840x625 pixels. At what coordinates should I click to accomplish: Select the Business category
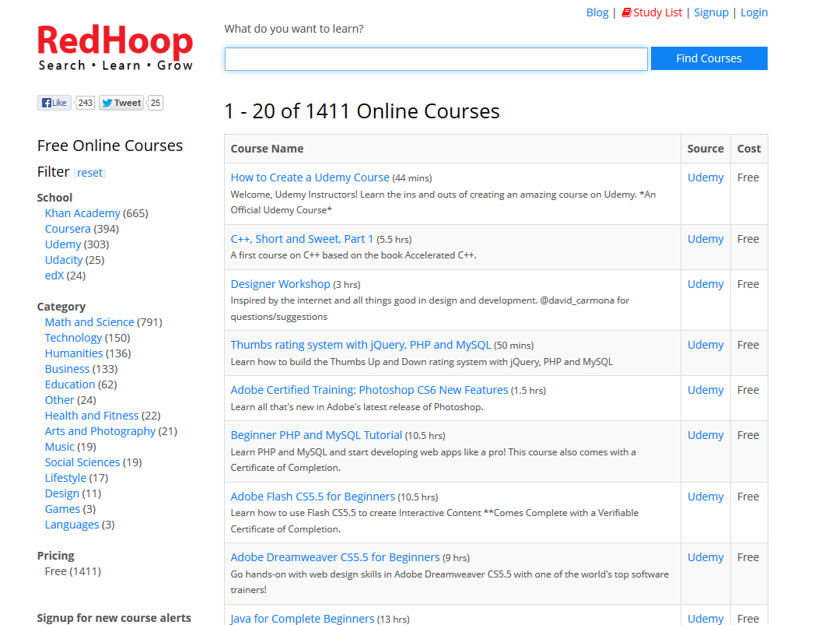pos(67,369)
